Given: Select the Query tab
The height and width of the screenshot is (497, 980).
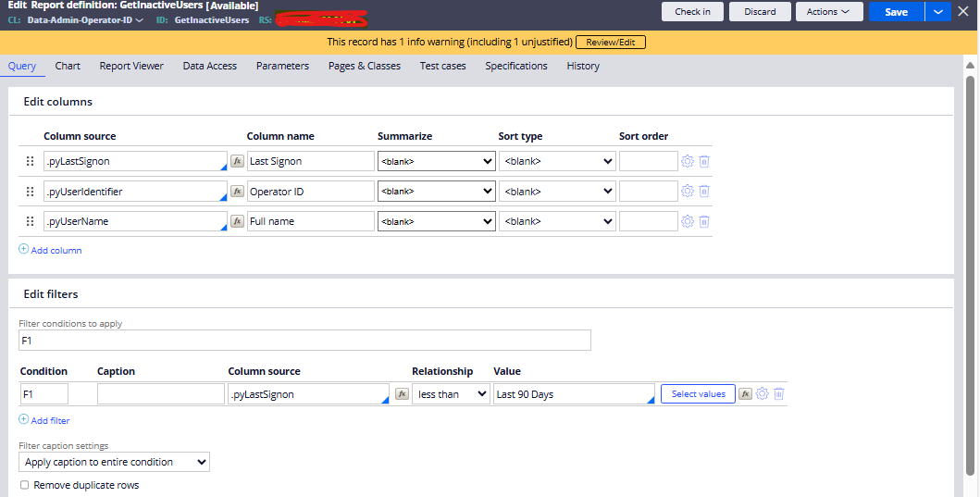Looking at the screenshot, I should pos(22,66).
